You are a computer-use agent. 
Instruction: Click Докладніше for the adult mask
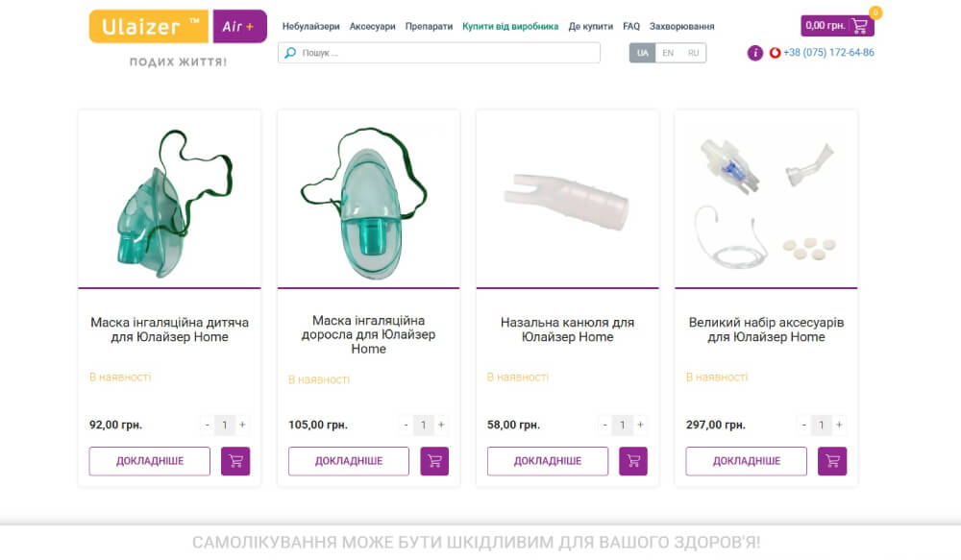pyautogui.click(x=349, y=461)
